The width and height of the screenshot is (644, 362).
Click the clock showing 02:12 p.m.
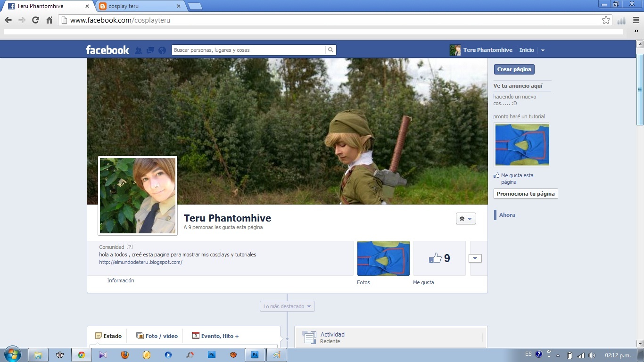pyautogui.click(x=618, y=355)
